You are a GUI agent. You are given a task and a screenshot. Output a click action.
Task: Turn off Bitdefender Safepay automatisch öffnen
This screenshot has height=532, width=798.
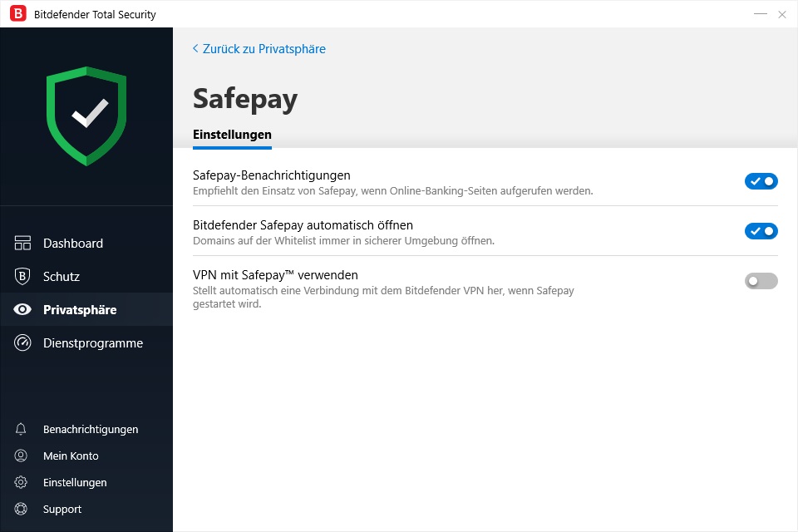pos(761,231)
